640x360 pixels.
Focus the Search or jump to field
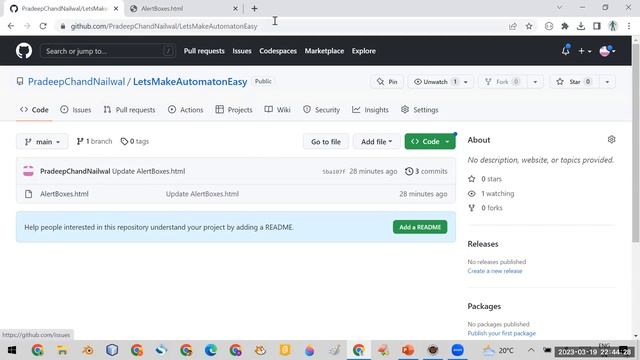click(108, 51)
